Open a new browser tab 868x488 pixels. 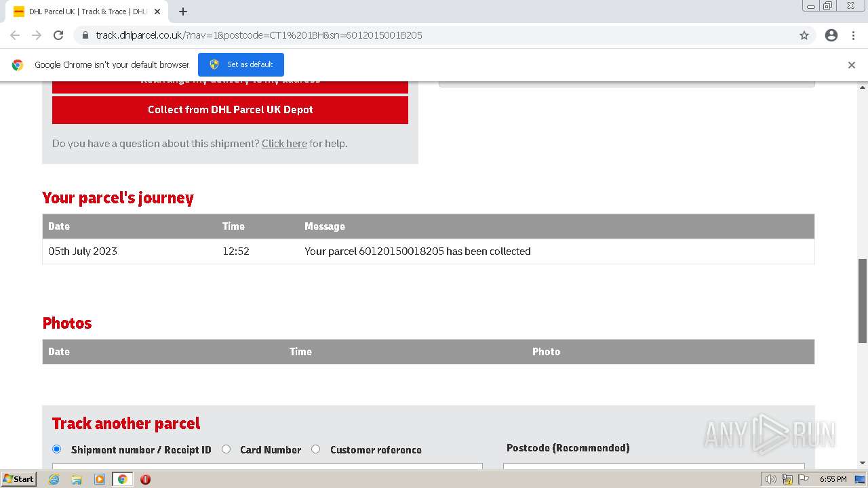(183, 12)
